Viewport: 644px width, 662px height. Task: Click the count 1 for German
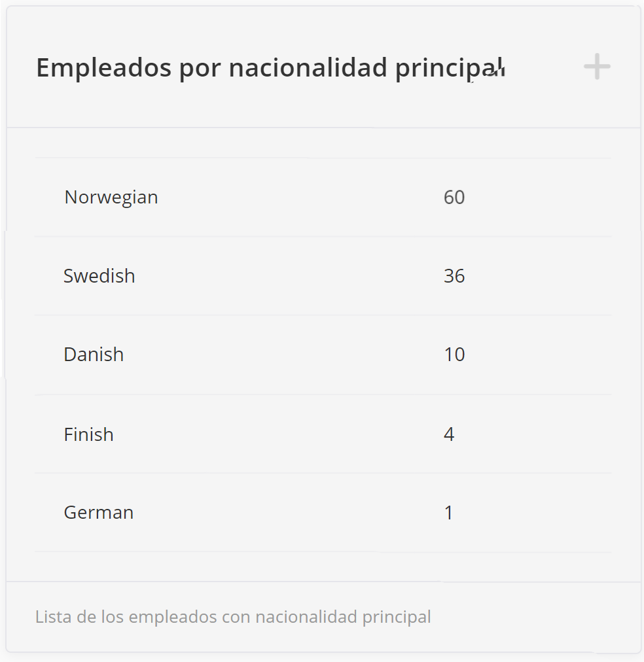click(449, 512)
